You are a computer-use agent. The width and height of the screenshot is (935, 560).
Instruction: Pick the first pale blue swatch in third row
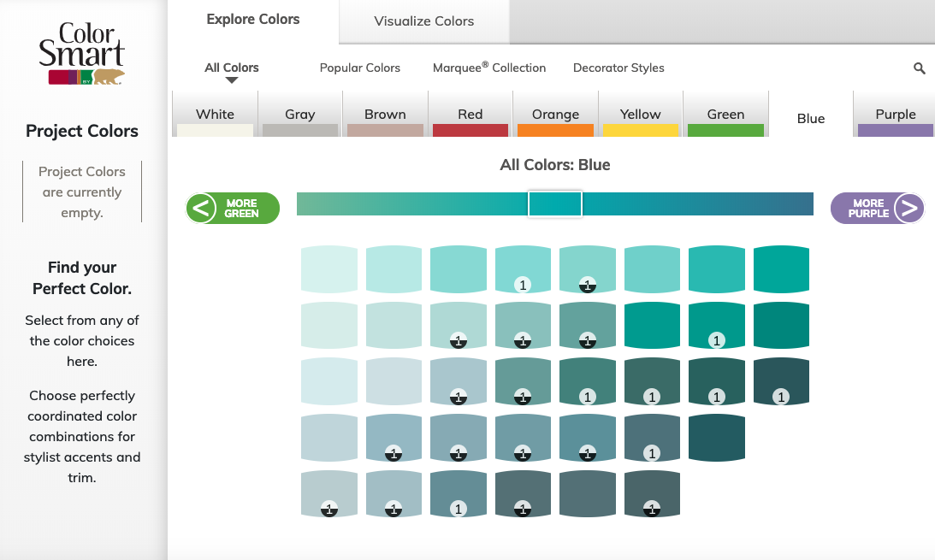(x=329, y=381)
